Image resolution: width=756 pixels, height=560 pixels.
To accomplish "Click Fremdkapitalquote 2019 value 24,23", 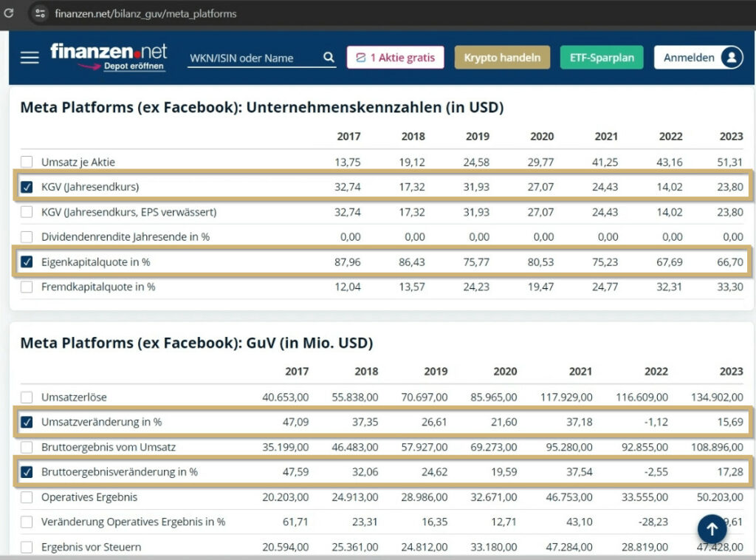I will click(476, 287).
